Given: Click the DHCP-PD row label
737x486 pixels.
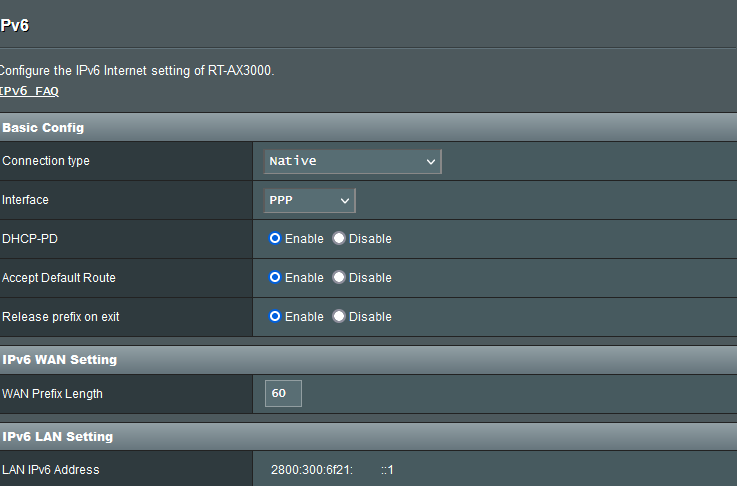Looking at the screenshot, I should (30, 239).
